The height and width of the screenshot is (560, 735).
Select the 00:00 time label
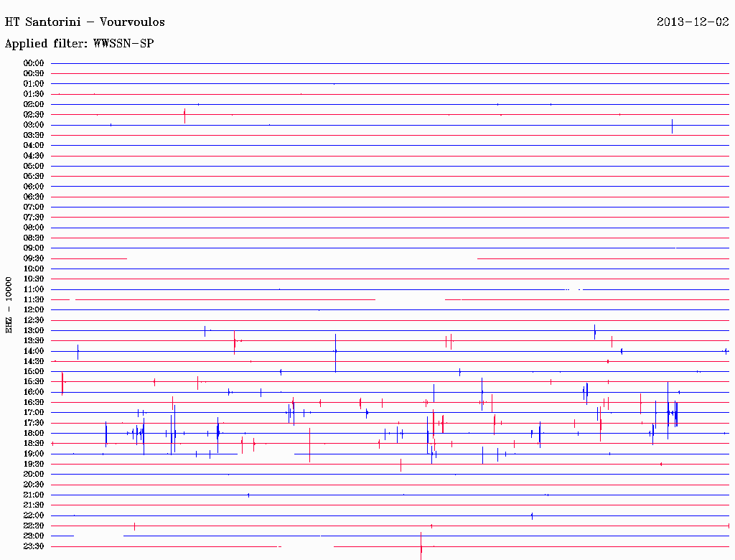34,63
